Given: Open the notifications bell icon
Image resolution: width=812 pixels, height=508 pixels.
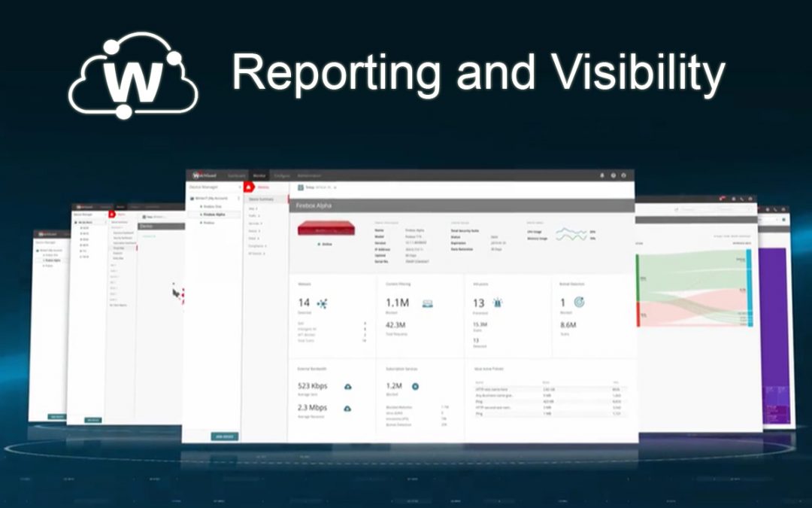Looking at the screenshot, I should pos(602,175).
